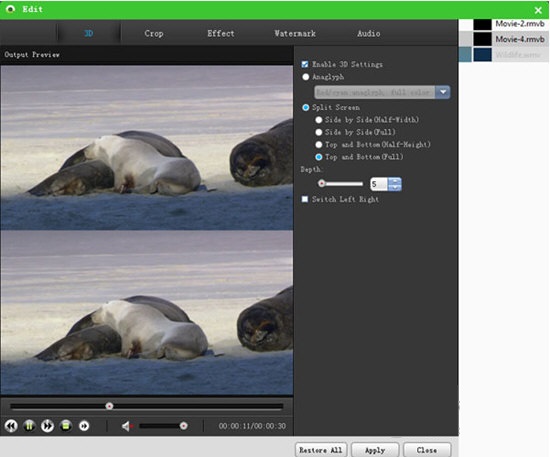The image size is (550, 457).
Task: Disable the Enable 3D Settings checkbox
Action: point(305,64)
